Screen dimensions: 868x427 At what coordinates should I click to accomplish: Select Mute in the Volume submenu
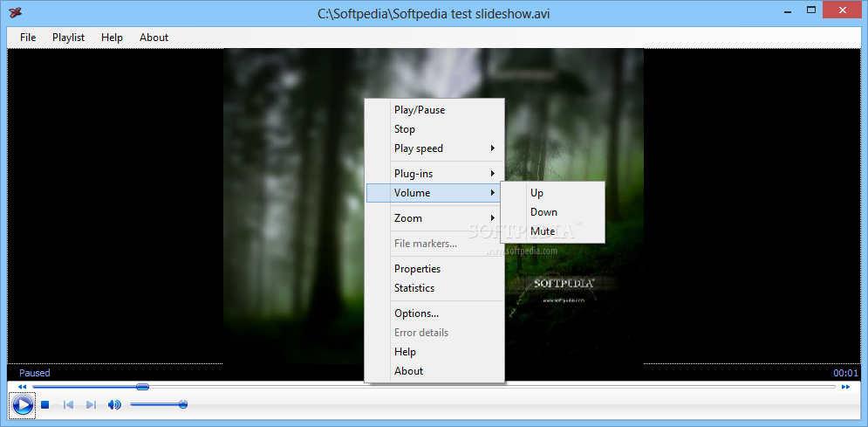tap(552, 231)
